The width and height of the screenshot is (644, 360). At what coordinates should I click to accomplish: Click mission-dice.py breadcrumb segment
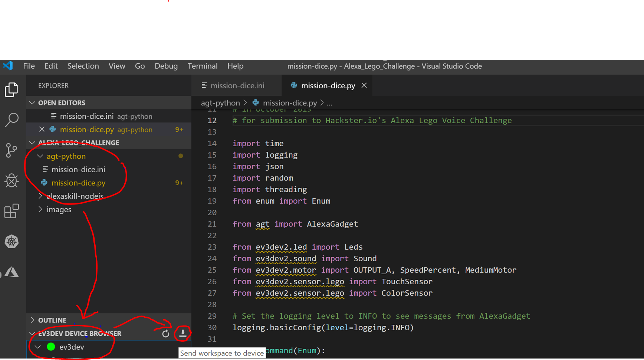(x=290, y=103)
